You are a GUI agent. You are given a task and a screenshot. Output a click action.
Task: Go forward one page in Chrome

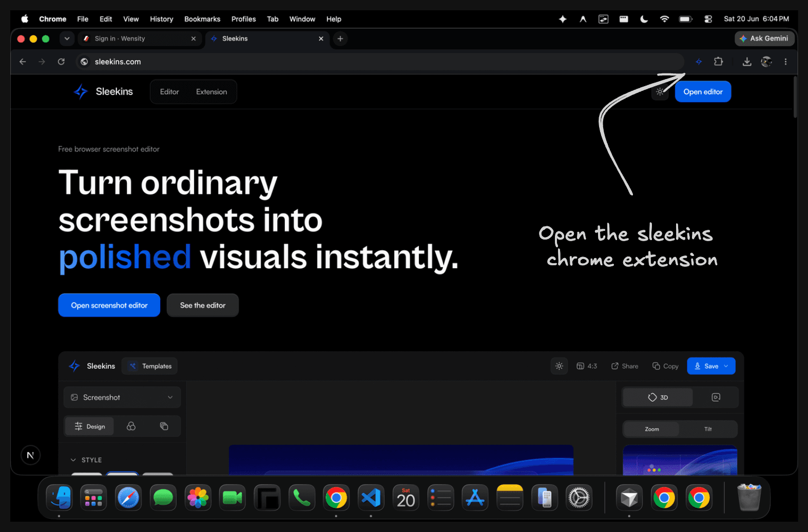[42, 62]
